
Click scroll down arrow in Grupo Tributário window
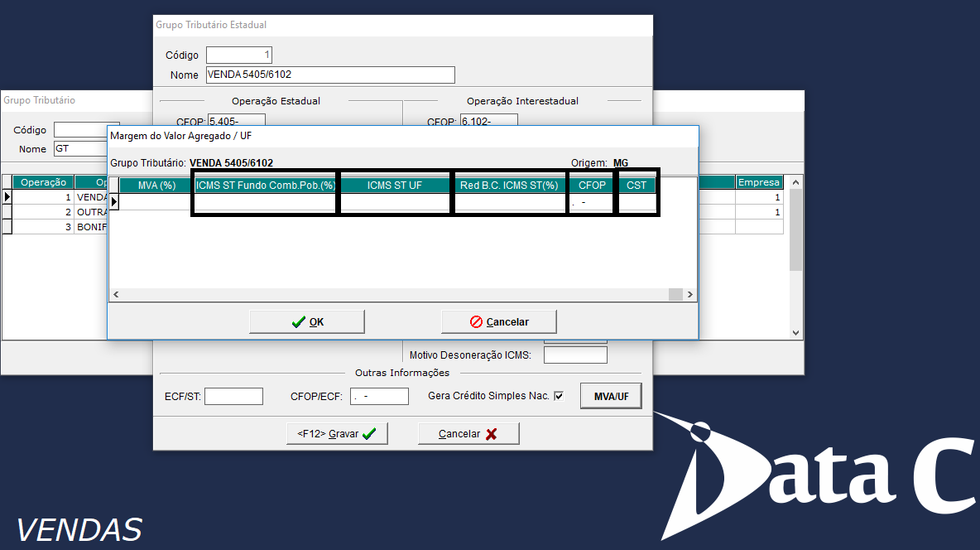[x=795, y=333]
